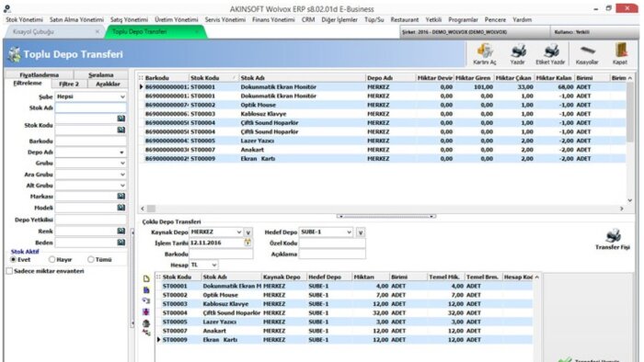Click lookup icon beside Stok Adı second field
This screenshot has width=644, height=362.
coord(121,119)
